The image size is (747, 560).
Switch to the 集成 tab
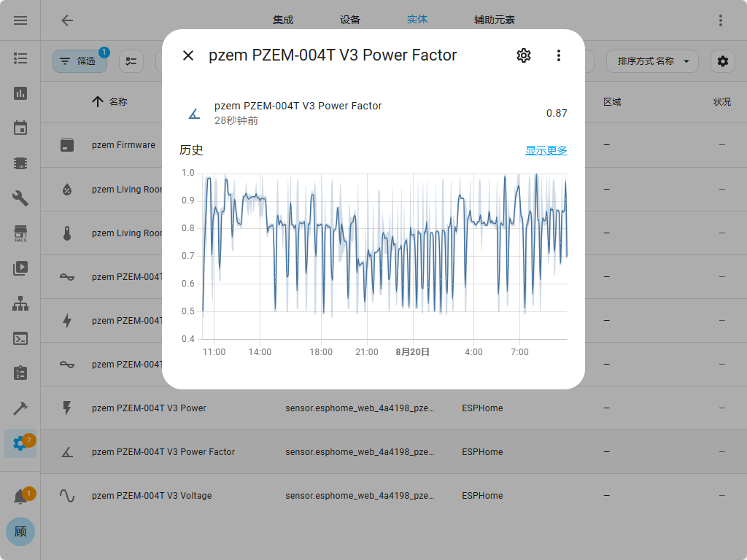coord(283,20)
